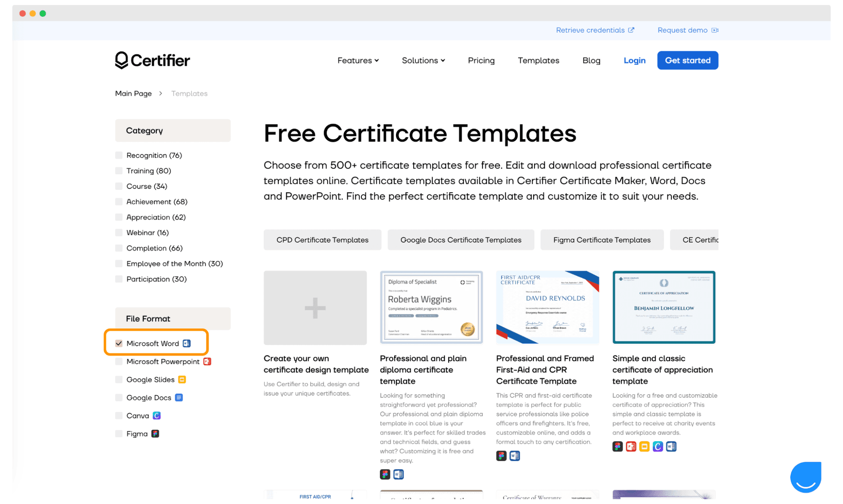Select Google Docs Certificate Templates chip
The image size is (843, 504).
click(461, 240)
